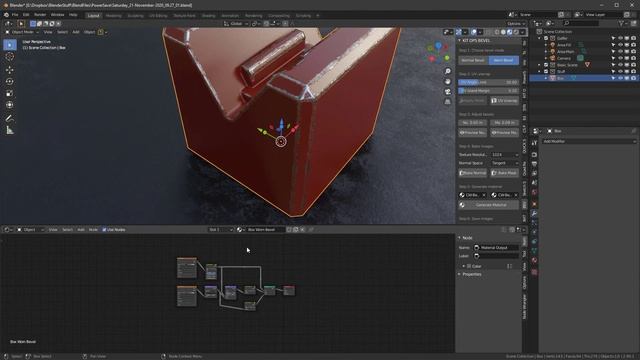Screen dimensions: 640x360
Task: Select the Scale tool
Action: [10, 93]
